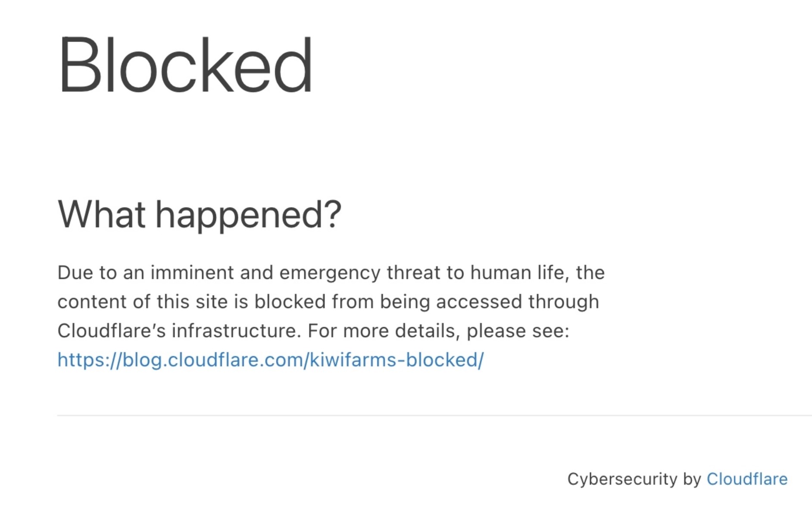The width and height of the screenshot is (812, 528).
Task: Click the Cloudflare link in footer
Action: [x=746, y=479]
